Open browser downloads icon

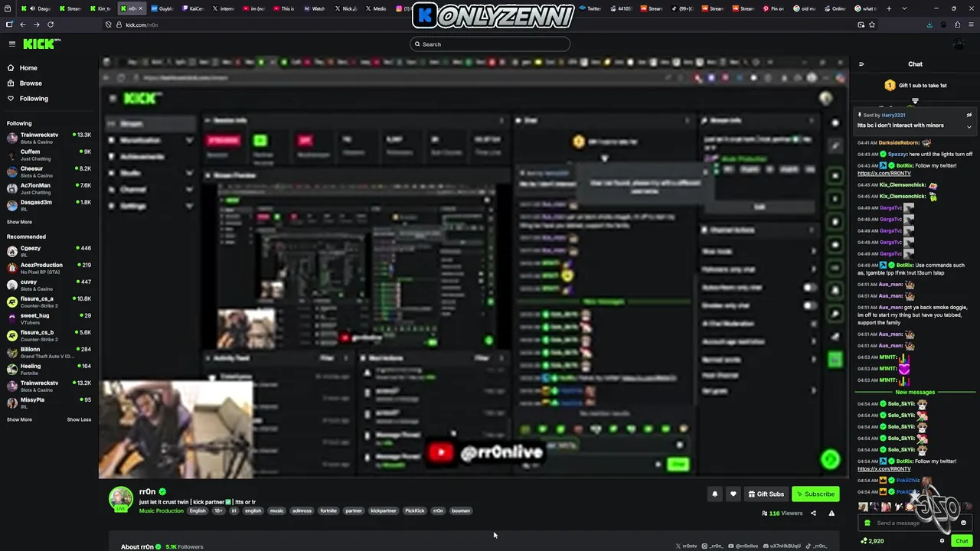click(x=929, y=24)
